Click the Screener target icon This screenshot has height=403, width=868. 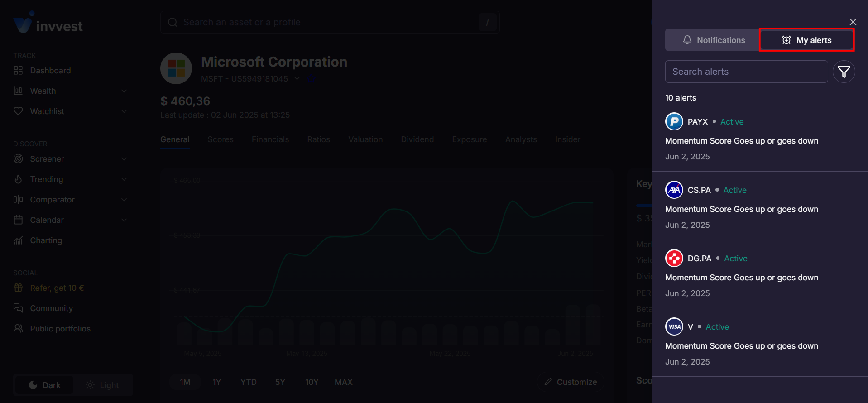(18, 159)
